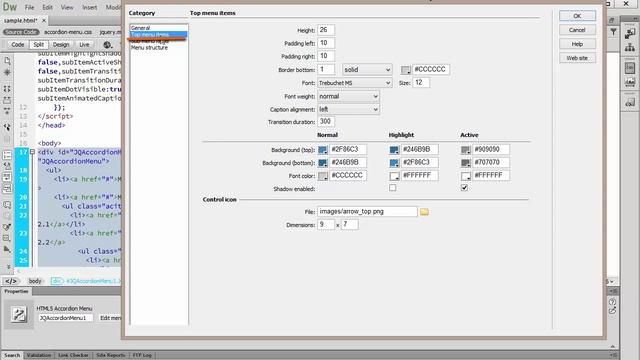The height and width of the screenshot is (360, 640).
Task: Open the Insert menu
Action: click(x=89, y=7)
